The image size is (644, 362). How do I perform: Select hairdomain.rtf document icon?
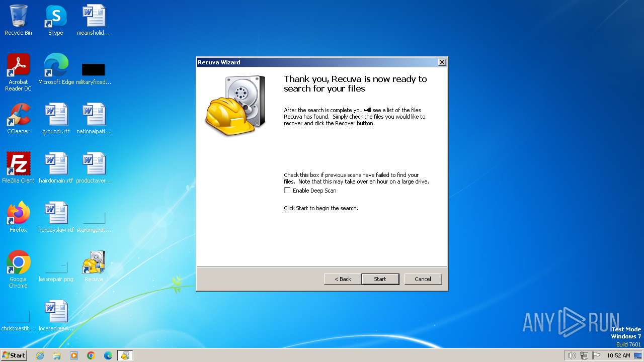pyautogui.click(x=56, y=168)
